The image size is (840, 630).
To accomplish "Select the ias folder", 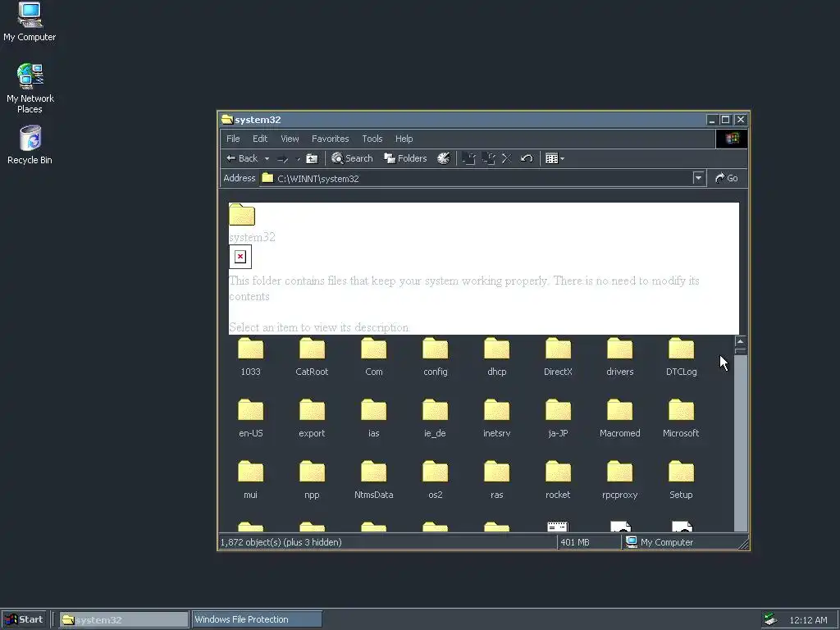I will [x=374, y=418].
